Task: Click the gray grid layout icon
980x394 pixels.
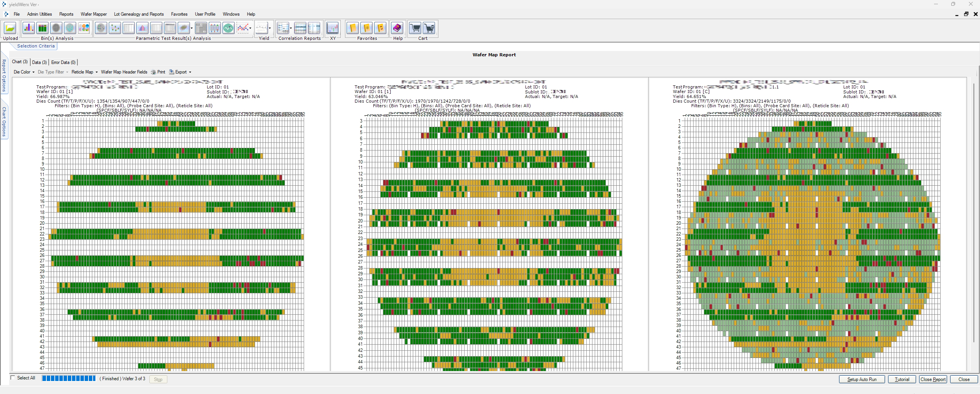Action: coord(201,28)
